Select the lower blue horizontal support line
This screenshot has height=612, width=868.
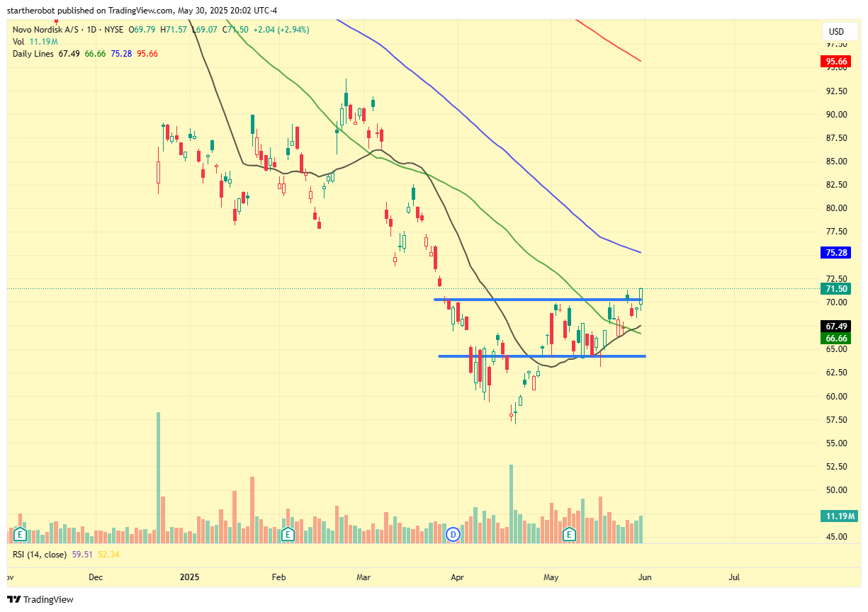point(542,356)
